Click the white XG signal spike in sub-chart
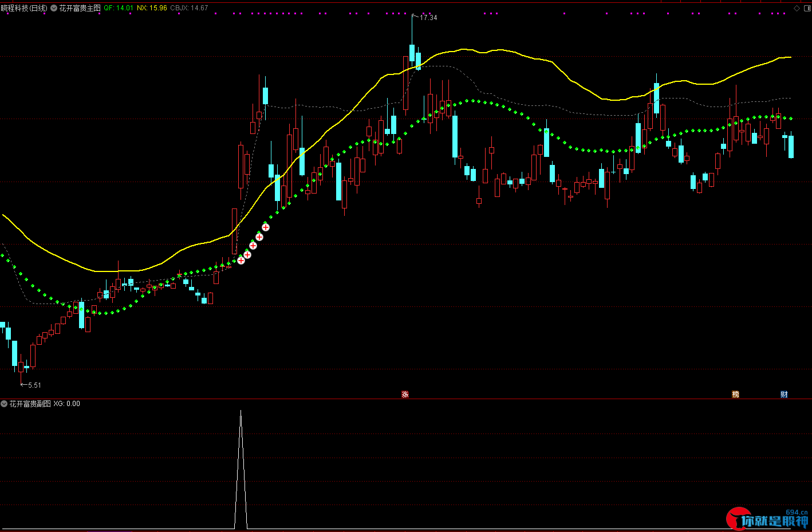Image resolution: width=812 pixels, height=532 pixels. click(241, 470)
